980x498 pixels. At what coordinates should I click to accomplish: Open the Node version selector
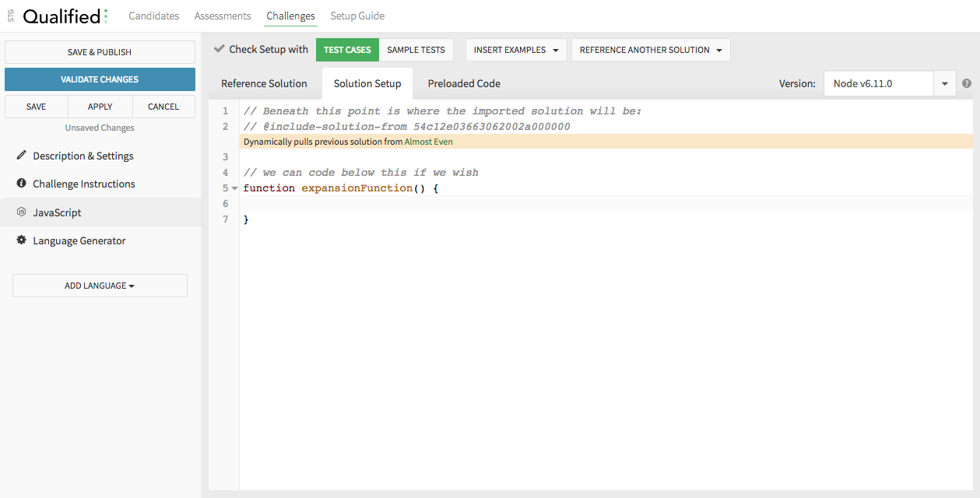[x=944, y=82]
